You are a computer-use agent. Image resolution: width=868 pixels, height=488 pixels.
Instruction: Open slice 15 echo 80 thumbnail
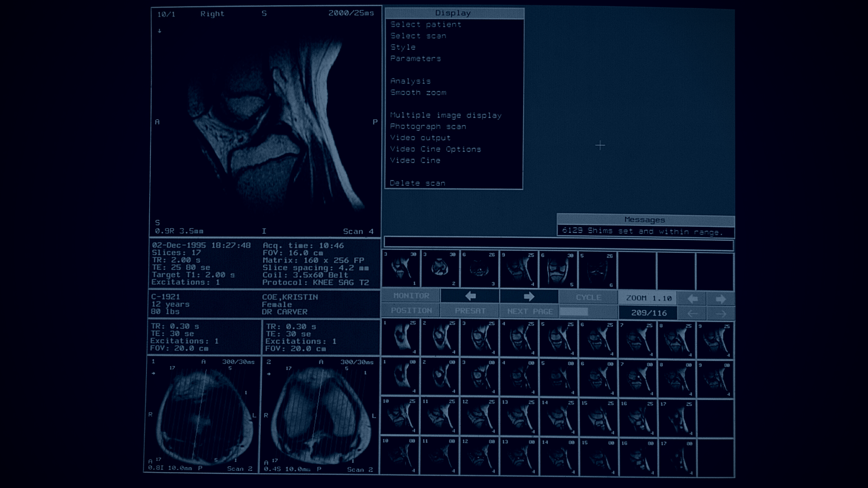point(598,457)
